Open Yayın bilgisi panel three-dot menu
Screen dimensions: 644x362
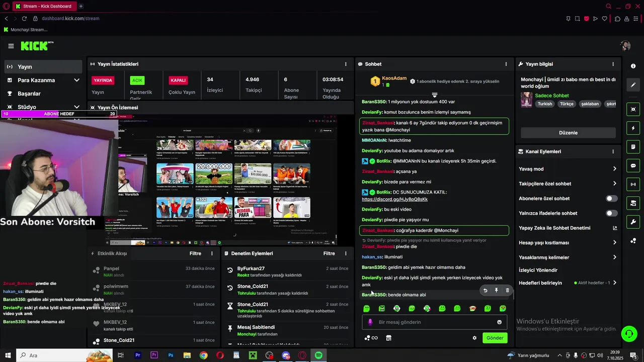(613, 64)
